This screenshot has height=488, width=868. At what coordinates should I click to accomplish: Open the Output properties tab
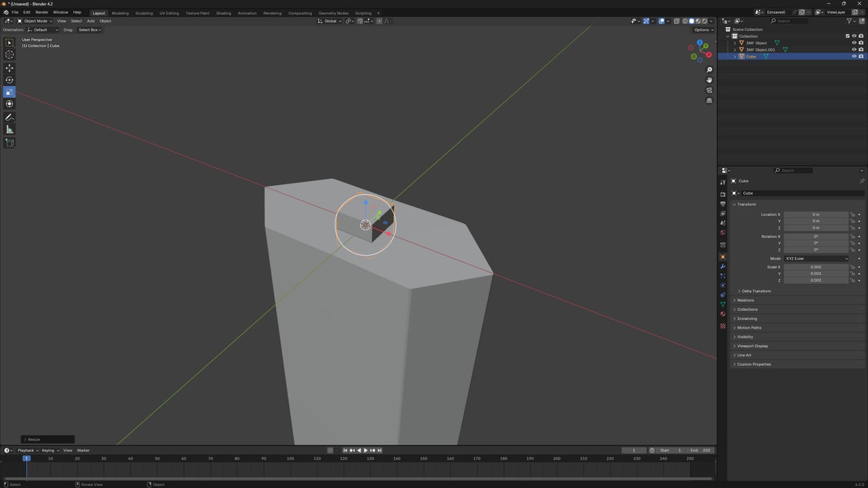[723, 204]
